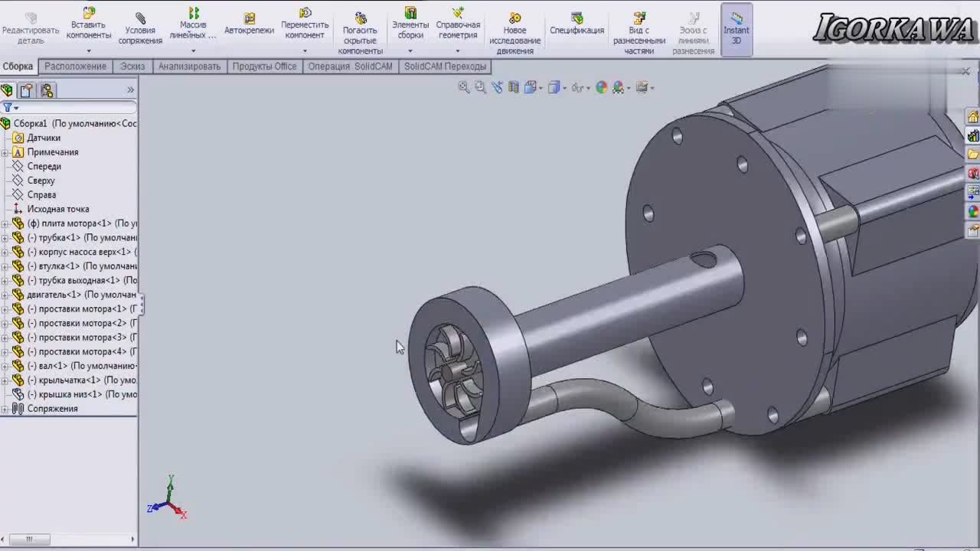Select Исходная точка origin item
This screenshot has width=980, height=551.
58,209
